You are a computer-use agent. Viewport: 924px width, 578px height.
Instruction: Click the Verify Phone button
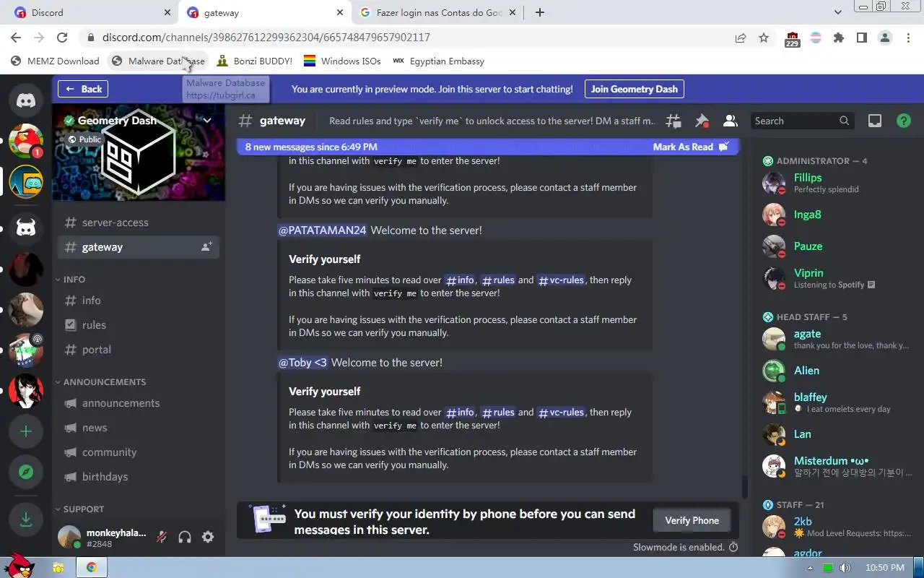[692, 520]
